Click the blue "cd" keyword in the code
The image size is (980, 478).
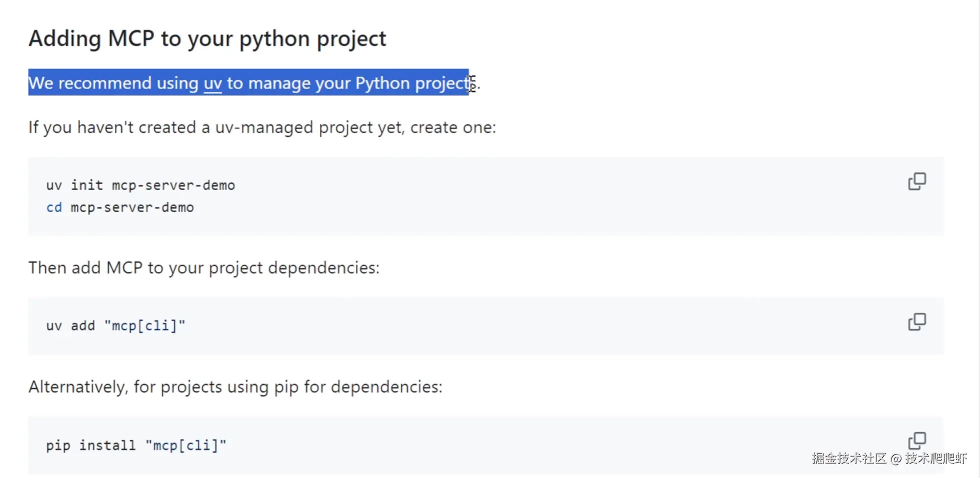point(54,207)
